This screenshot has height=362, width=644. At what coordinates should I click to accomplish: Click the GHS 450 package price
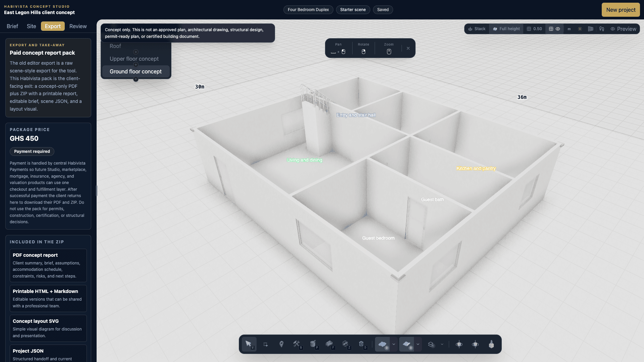coord(24,138)
